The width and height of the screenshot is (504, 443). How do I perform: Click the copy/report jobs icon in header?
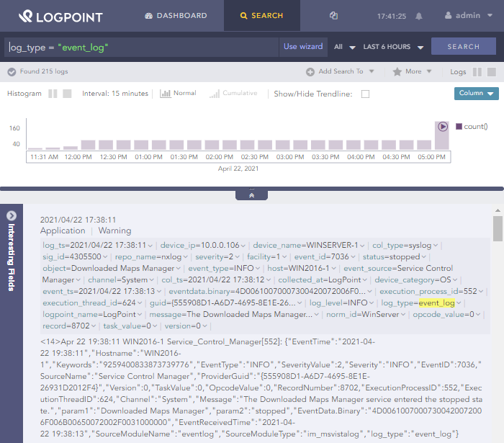click(x=333, y=15)
